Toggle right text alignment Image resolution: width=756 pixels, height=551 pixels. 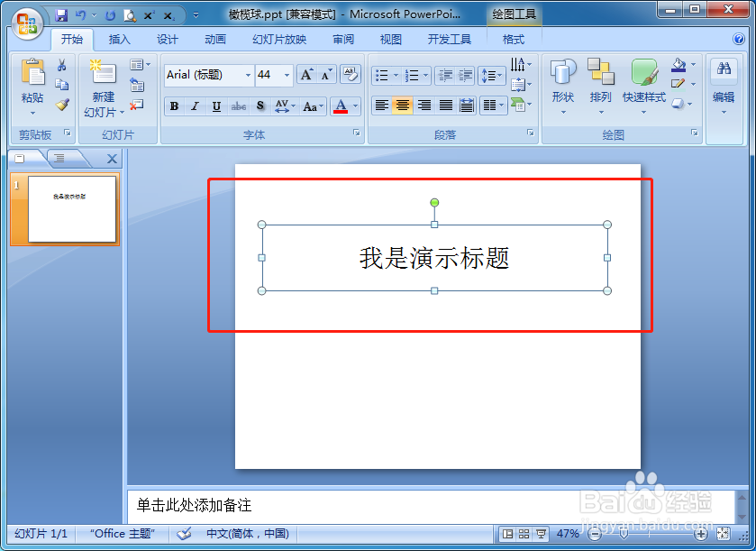pos(424,106)
